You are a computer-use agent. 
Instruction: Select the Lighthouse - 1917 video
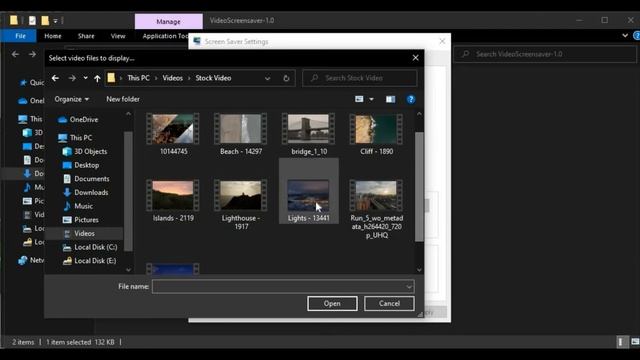[x=241, y=205]
